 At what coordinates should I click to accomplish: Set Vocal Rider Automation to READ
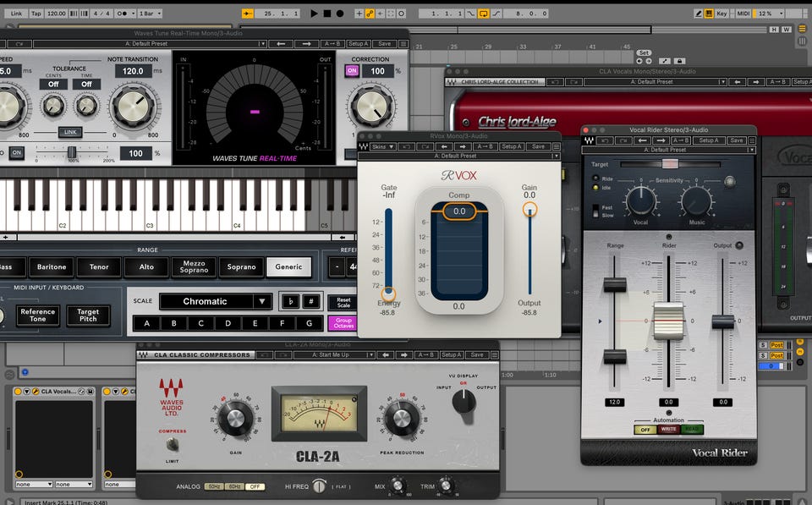tap(692, 430)
